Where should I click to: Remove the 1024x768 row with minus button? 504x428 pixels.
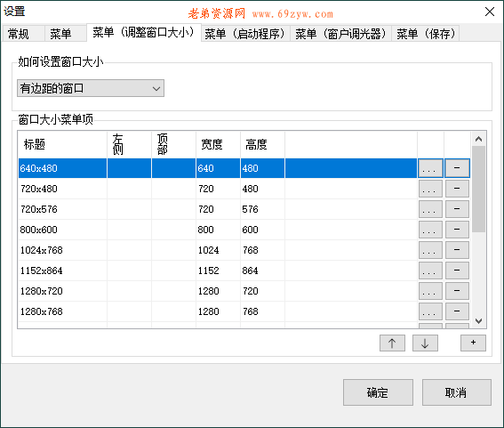coord(457,250)
